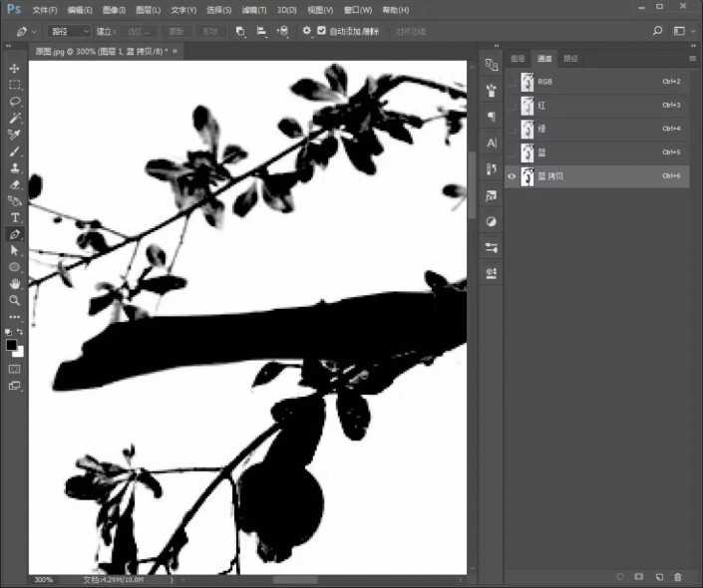Open the Channels panel options menu
This screenshot has height=588, width=703.
692,59
